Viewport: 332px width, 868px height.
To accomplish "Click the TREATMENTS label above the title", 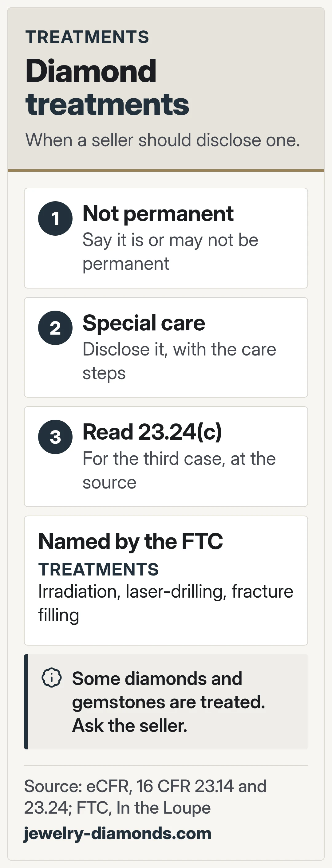I will pos(87,37).
